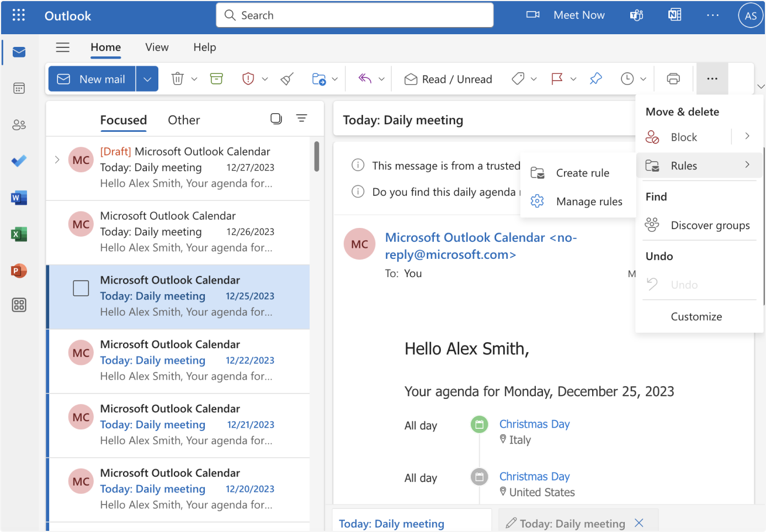766x532 pixels.
Task: Pin the current email
Action: pyautogui.click(x=595, y=78)
